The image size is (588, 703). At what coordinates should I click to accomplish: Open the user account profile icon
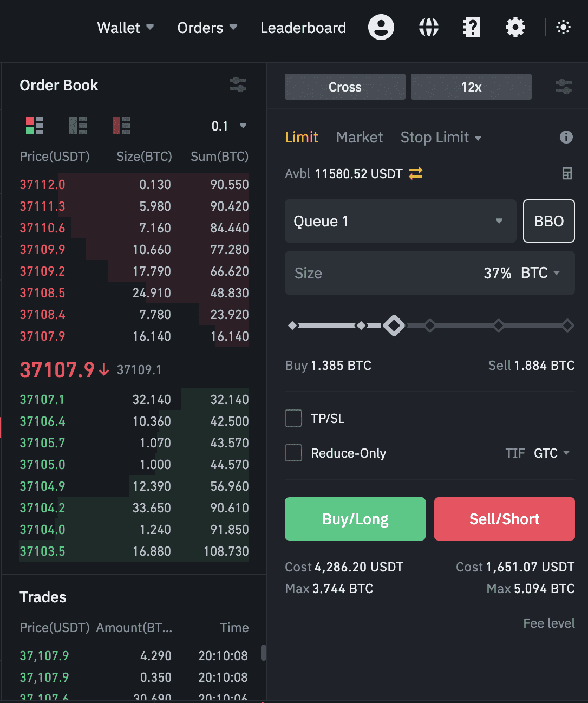(381, 27)
